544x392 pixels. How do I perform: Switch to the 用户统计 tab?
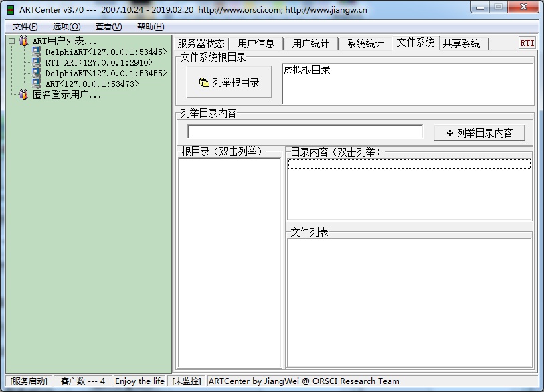click(310, 43)
